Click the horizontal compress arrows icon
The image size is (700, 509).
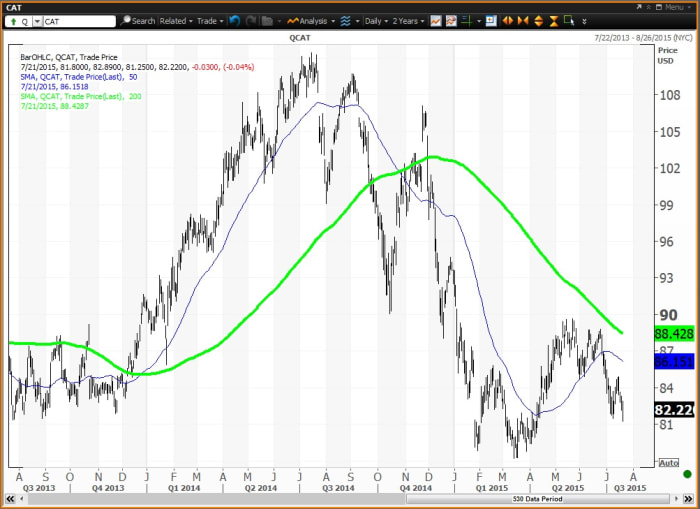tap(523, 20)
